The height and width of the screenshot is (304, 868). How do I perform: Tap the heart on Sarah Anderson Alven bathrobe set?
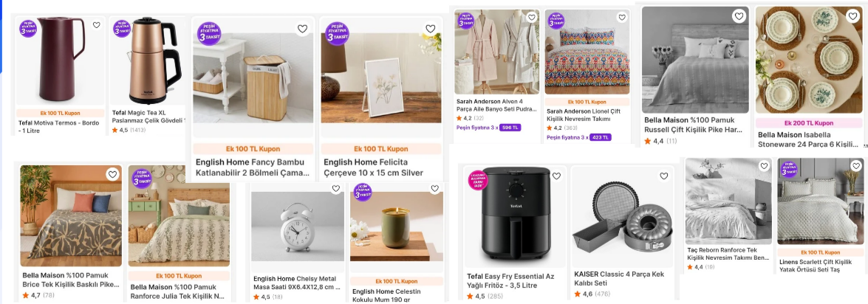pos(530,17)
